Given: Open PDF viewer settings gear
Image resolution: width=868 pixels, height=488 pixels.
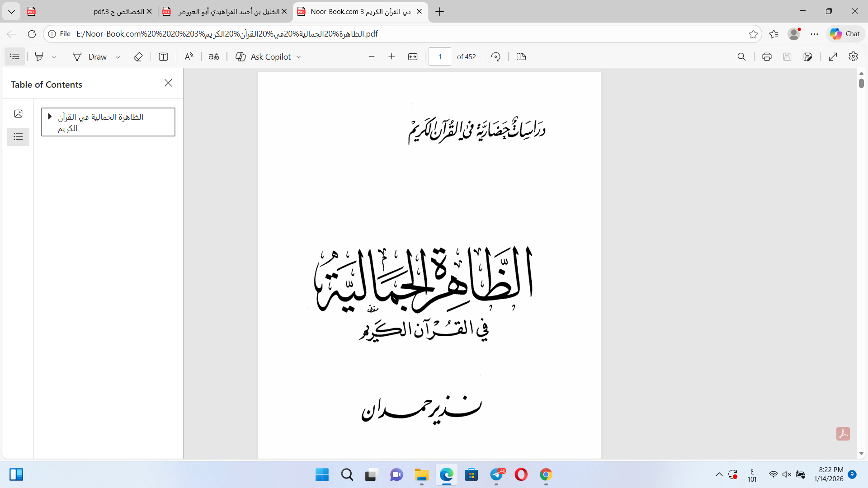Looking at the screenshot, I should (854, 56).
